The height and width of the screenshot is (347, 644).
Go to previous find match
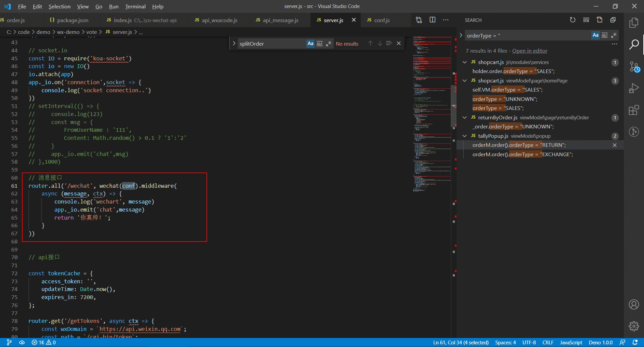[370, 44]
